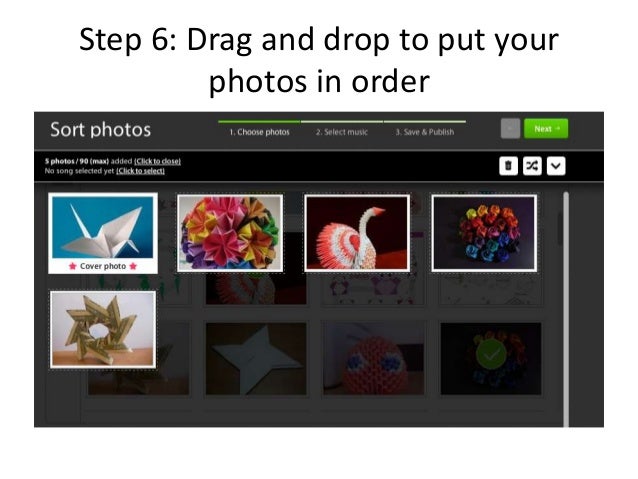The image size is (638, 479).
Task: Click the dimmed white ninja star photo
Action: pos(256,359)
